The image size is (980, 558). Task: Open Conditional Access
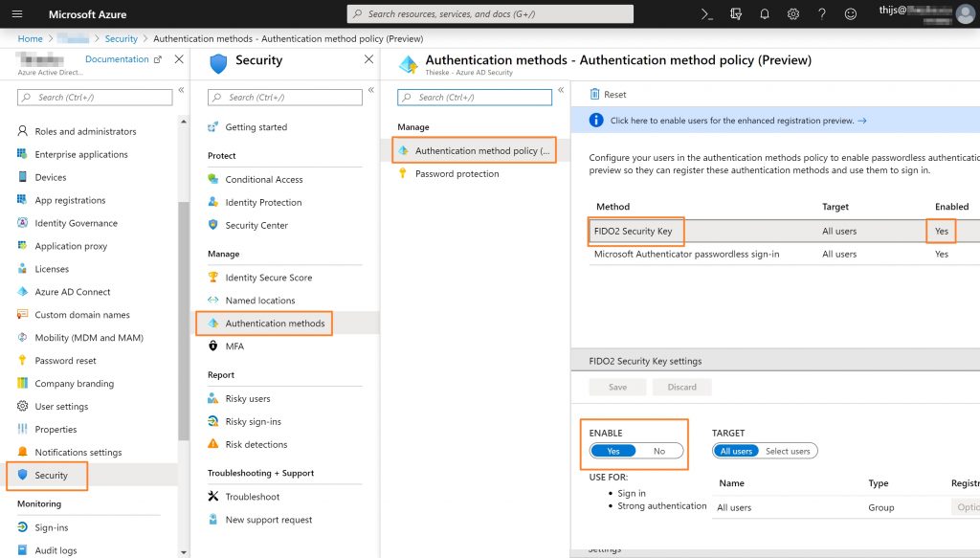(x=264, y=179)
